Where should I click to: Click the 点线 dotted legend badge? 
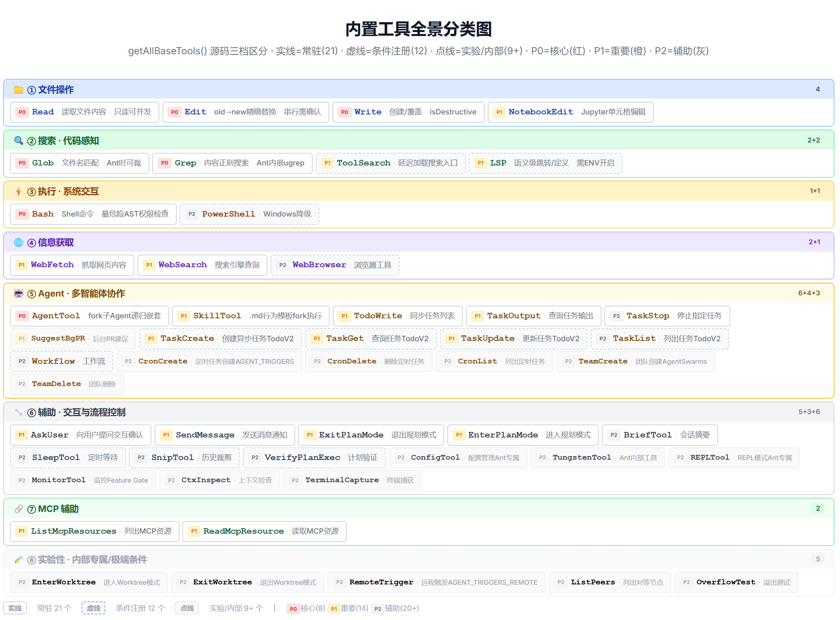[187, 608]
